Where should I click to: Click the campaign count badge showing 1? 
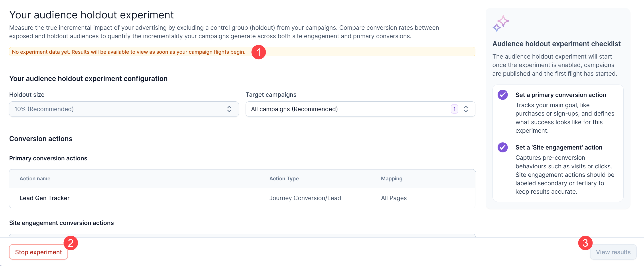click(x=454, y=109)
